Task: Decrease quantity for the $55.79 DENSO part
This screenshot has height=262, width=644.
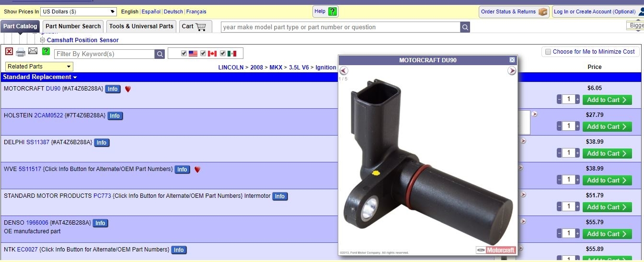Action: [559, 234]
